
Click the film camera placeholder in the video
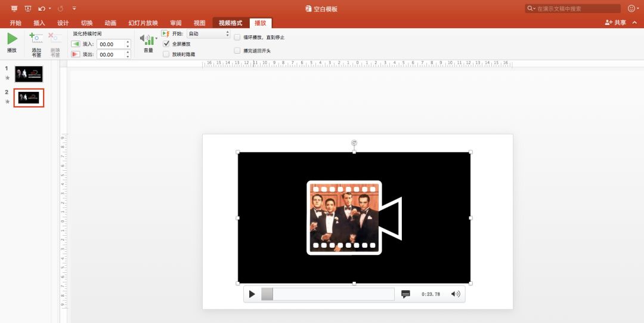click(354, 218)
